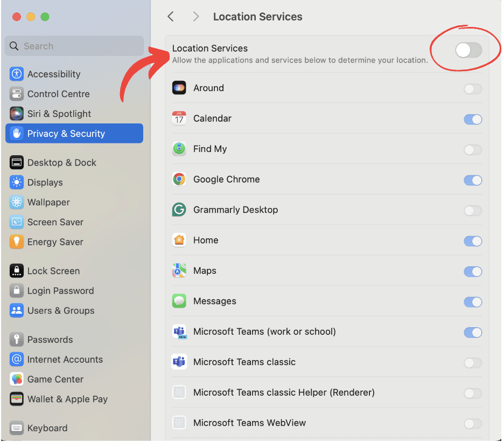
Task: Click the Around app icon
Action: (x=179, y=88)
